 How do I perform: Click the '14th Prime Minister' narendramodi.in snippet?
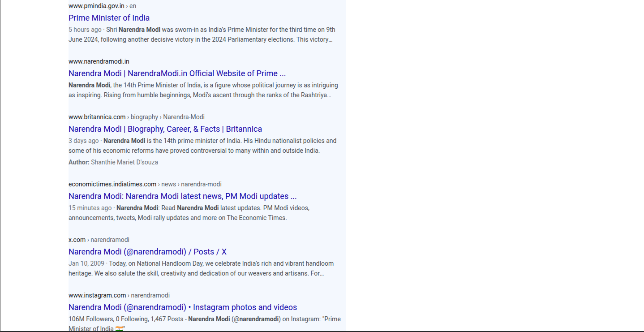point(203,90)
